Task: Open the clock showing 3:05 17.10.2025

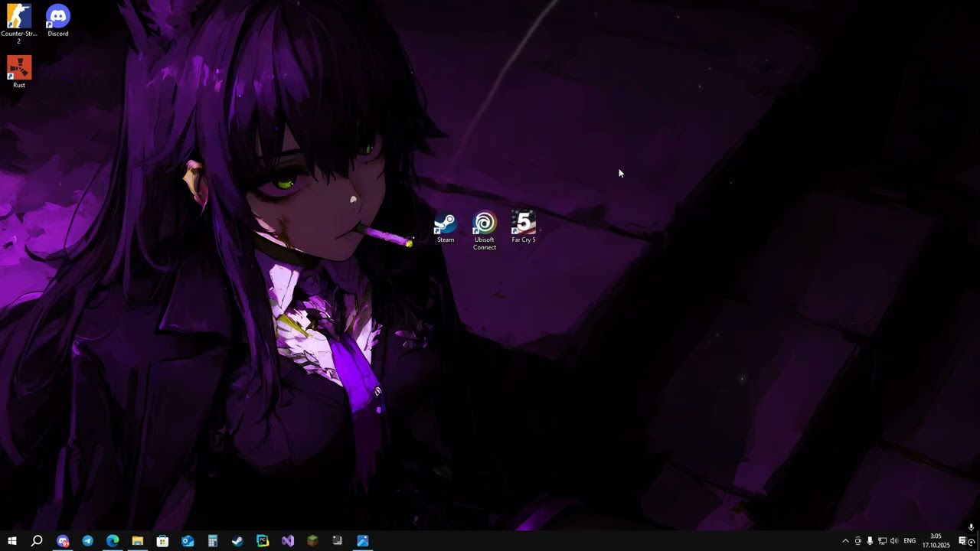Action: (936, 541)
